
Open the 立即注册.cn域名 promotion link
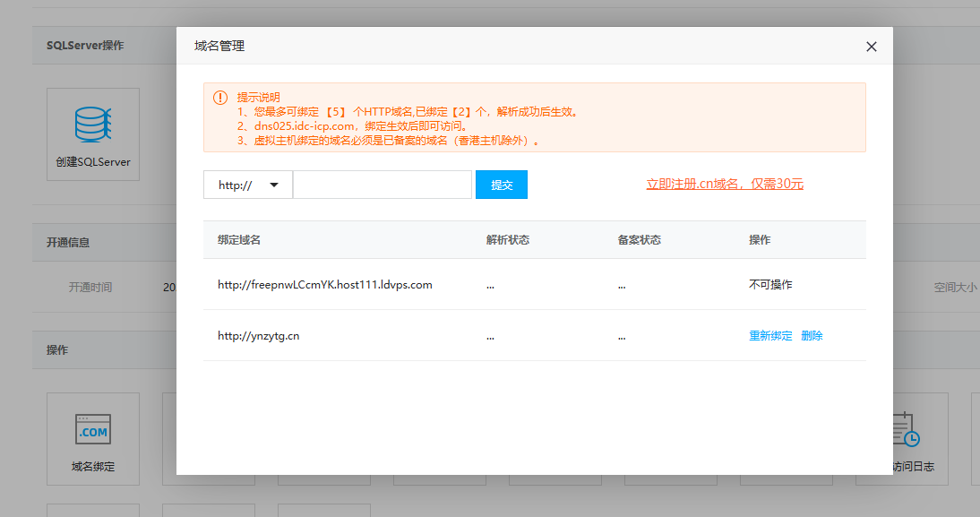[x=725, y=184]
